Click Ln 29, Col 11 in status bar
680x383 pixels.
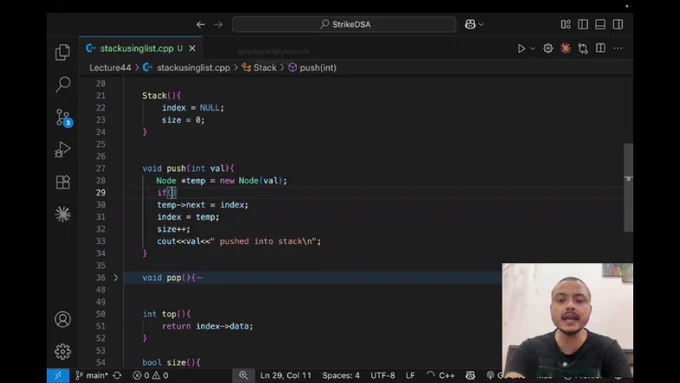(x=286, y=375)
